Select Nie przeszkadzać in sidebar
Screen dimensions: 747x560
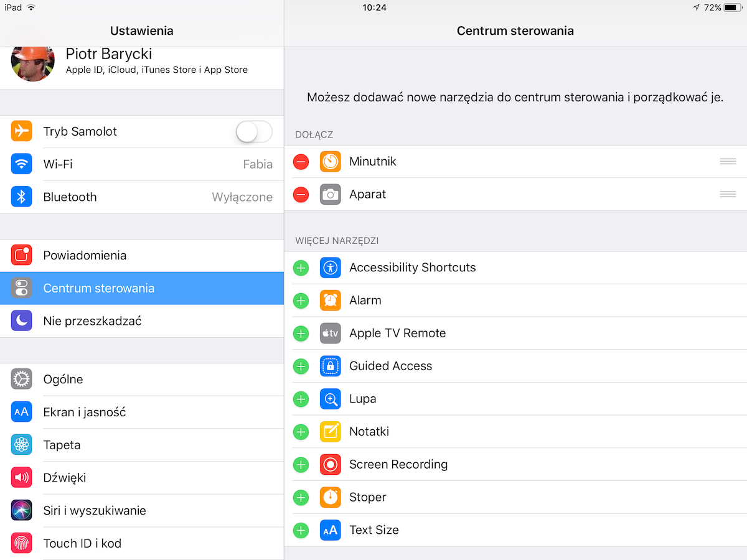click(x=142, y=321)
